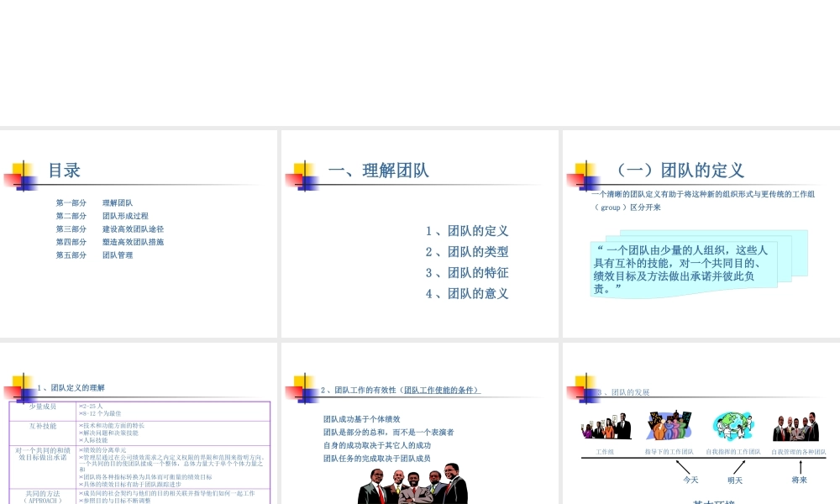Click the clipart above 指导下的工作团队
Viewport: 840px width, 504px height.
click(669, 425)
